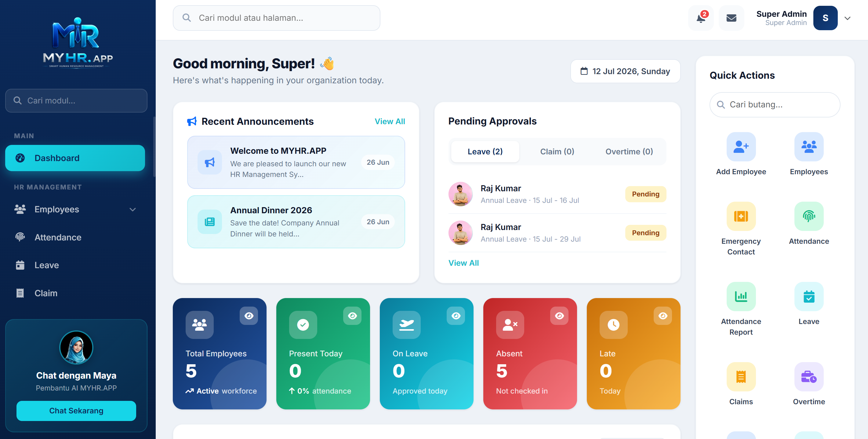Screen dimensions: 868x439
Task: Open Attendance in the sidebar menu
Action: (75, 237)
